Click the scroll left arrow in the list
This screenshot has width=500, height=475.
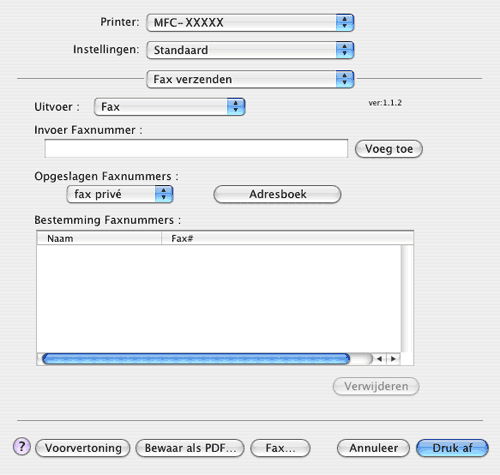point(379,359)
